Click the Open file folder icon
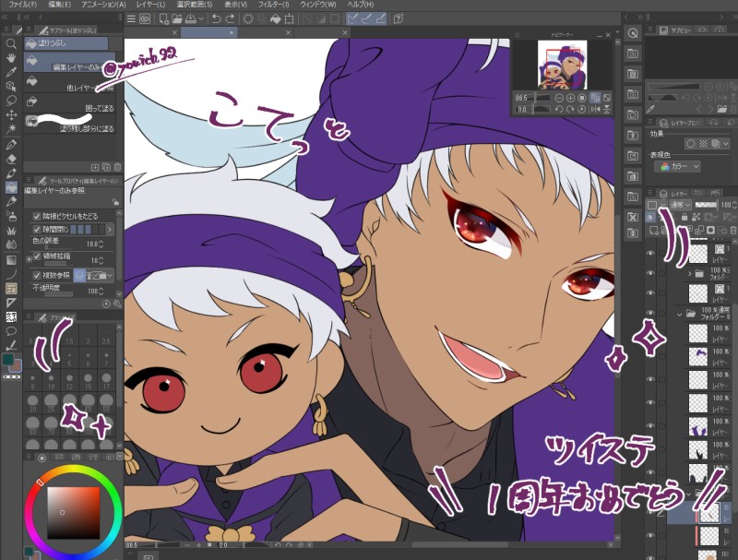The image size is (738, 560). (x=177, y=18)
